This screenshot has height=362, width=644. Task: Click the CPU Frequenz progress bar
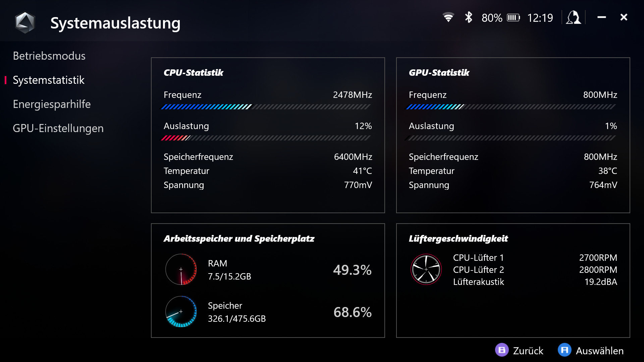coord(266,107)
